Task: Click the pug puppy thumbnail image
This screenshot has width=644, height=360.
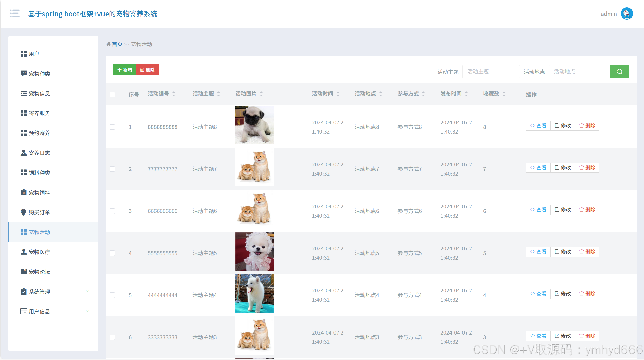Action: (x=254, y=125)
